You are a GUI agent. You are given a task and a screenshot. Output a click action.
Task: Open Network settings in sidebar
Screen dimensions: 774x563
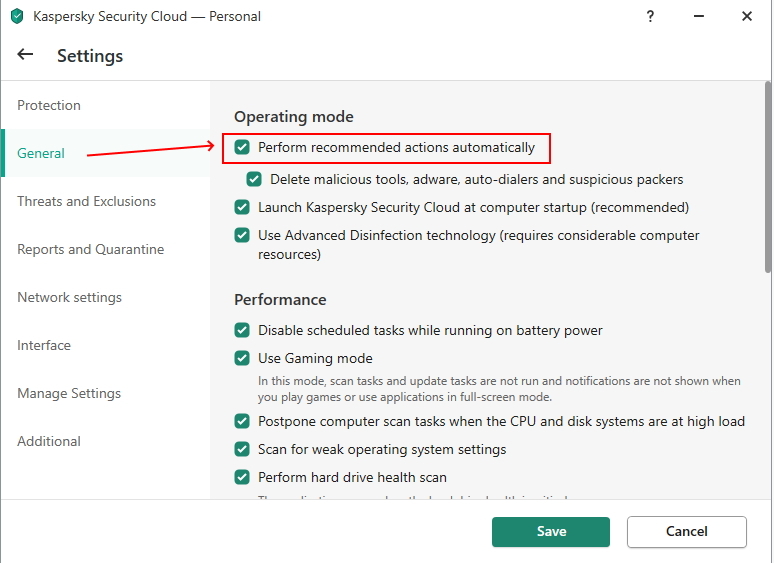point(69,297)
